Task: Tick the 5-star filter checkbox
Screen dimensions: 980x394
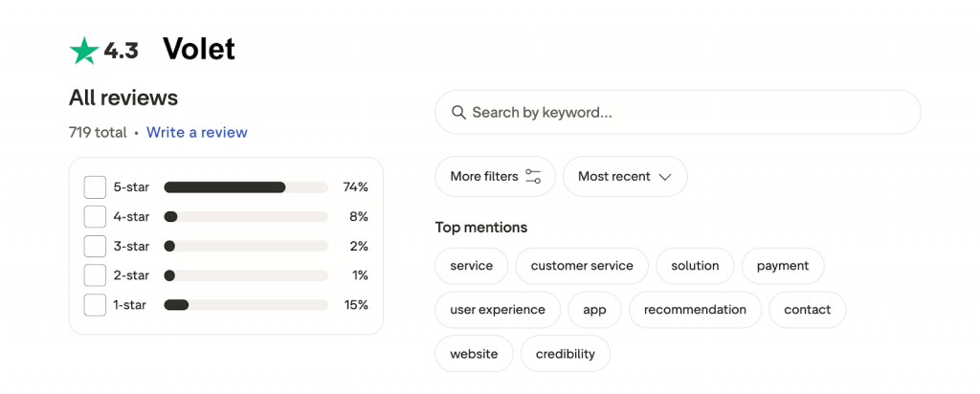Action: pyautogui.click(x=95, y=187)
